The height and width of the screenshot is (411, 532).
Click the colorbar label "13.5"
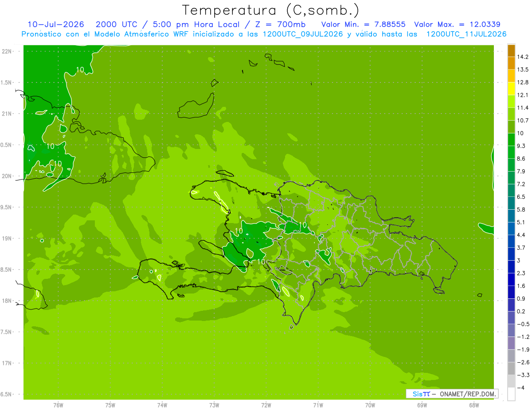point(523,70)
